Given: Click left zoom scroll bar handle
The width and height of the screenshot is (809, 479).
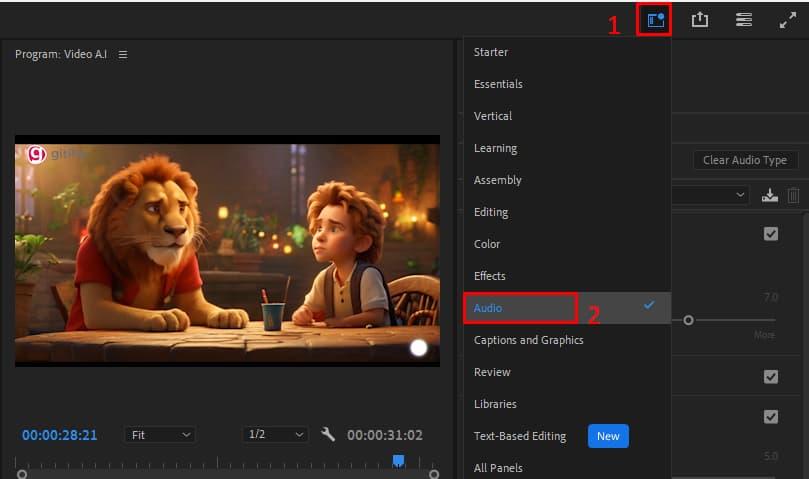Looking at the screenshot, I should [x=22, y=474].
